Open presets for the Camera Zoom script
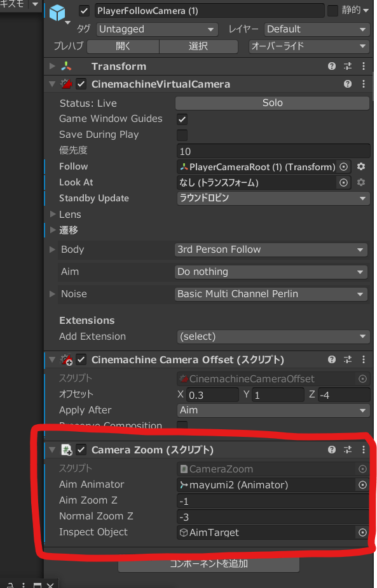Viewport: 377px width, 588px height. [x=348, y=450]
